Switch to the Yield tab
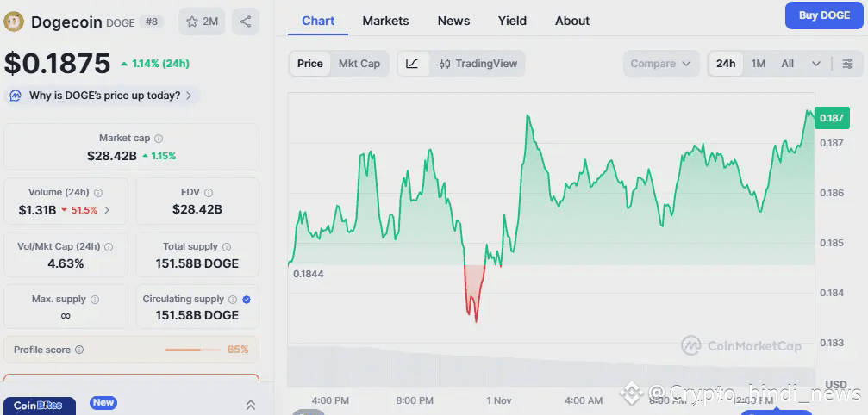 (512, 21)
